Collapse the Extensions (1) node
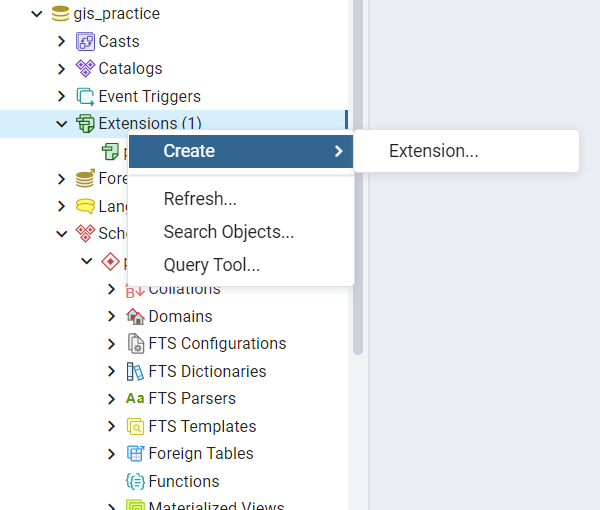This screenshot has width=600, height=510. (62, 124)
